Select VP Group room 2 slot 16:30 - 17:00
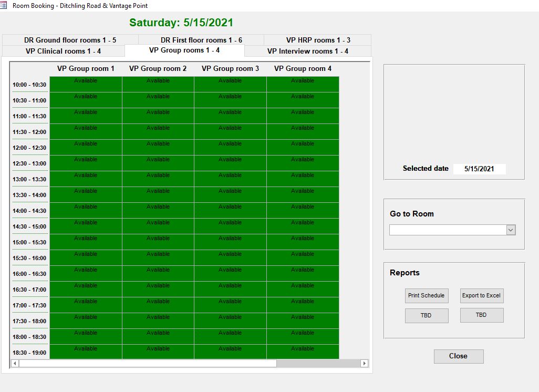 coord(158,290)
